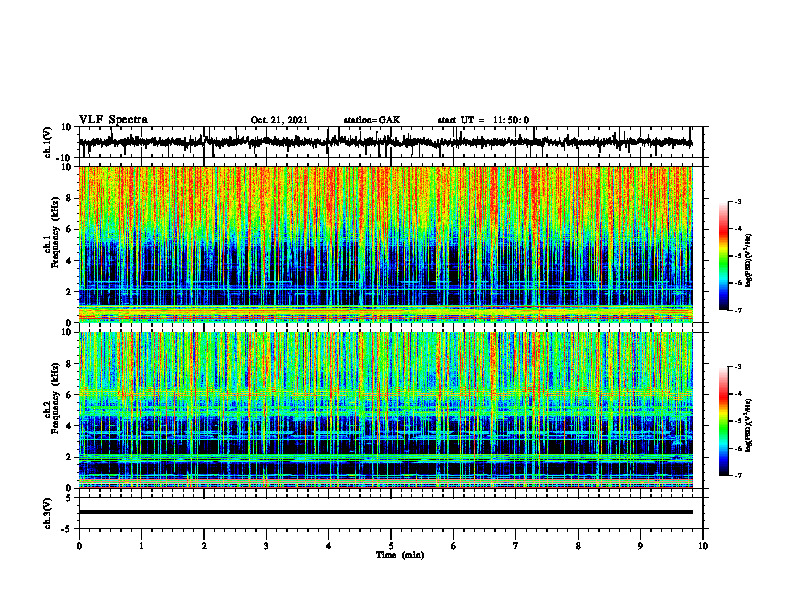
Task: Click the "6" kHz tick on ch.1 frequency axis
Action: tap(70, 230)
